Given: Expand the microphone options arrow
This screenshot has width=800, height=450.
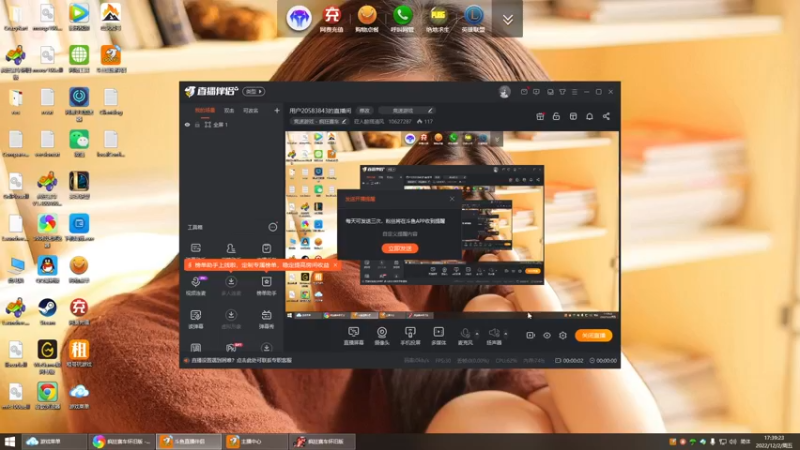Looking at the screenshot, I should point(477,334).
